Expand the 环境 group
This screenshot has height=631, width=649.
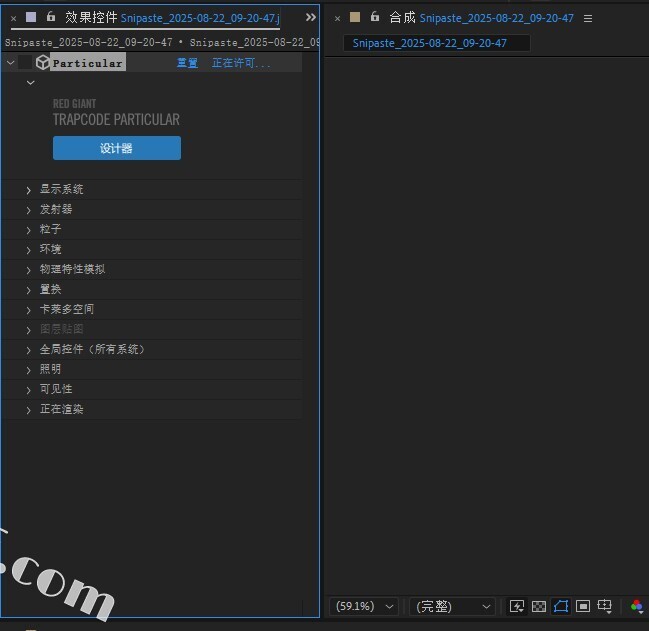pyautogui.click(x=28, y=250)
